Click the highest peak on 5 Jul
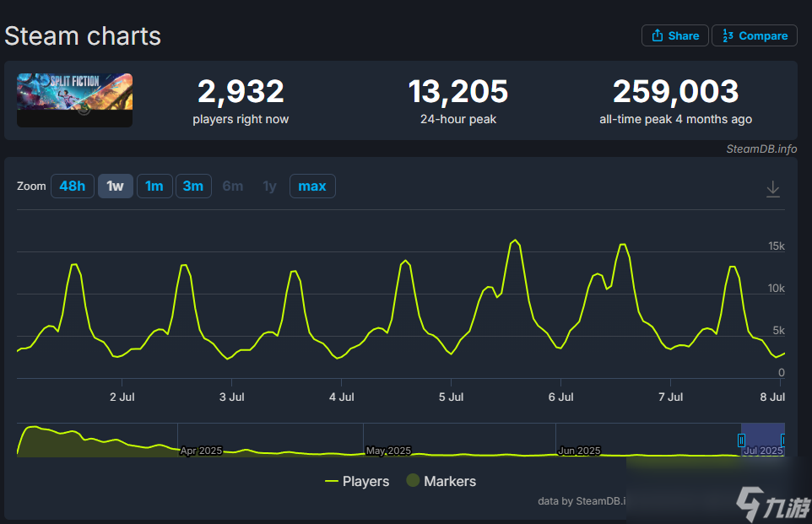812x524 pixels. tap(515, 240)
